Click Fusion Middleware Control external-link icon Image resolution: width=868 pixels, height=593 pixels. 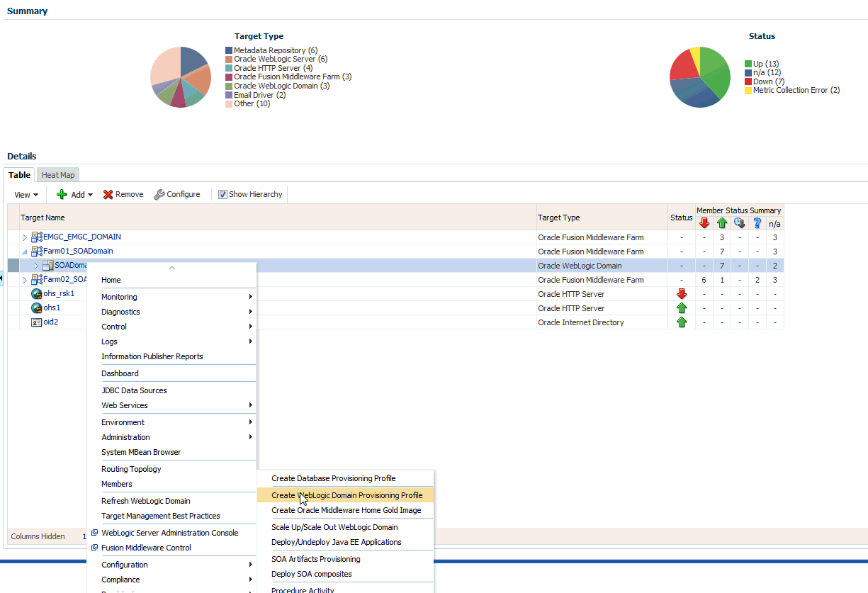pyautogui.click(x=95, y=548)
